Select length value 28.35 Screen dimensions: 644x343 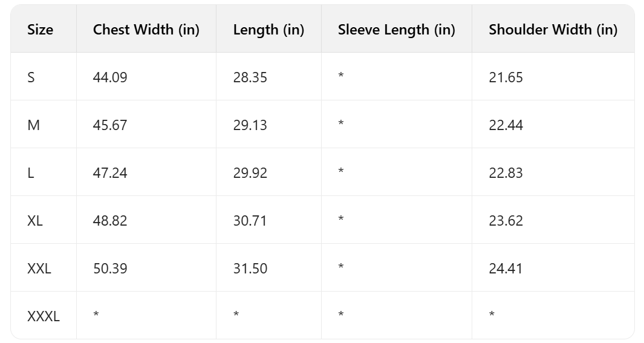pos(250,77)
